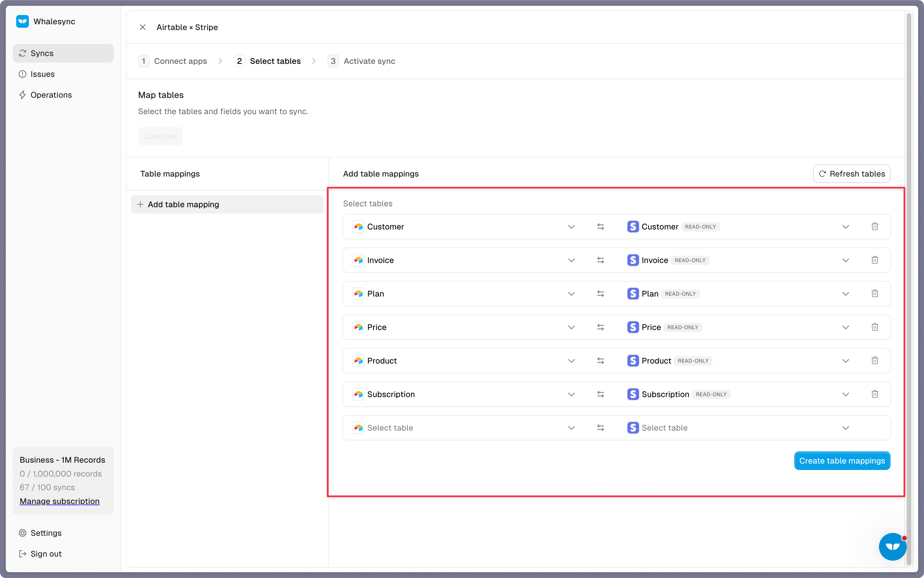Expand the Stripe Subscription table dropdown
Viewport: 924px width, 578px height.
pos(846,394)
